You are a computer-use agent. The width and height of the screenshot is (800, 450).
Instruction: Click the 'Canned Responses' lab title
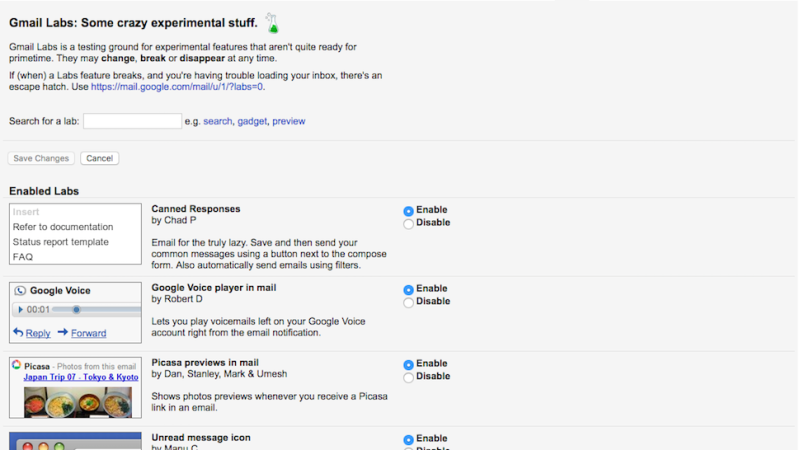click(x=195, y=209)
